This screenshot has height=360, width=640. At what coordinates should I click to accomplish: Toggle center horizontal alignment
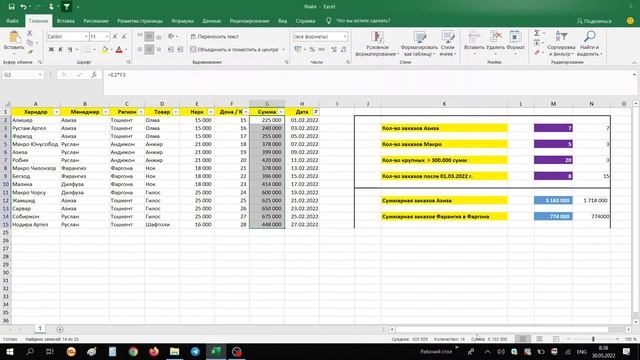click(149, 49)
